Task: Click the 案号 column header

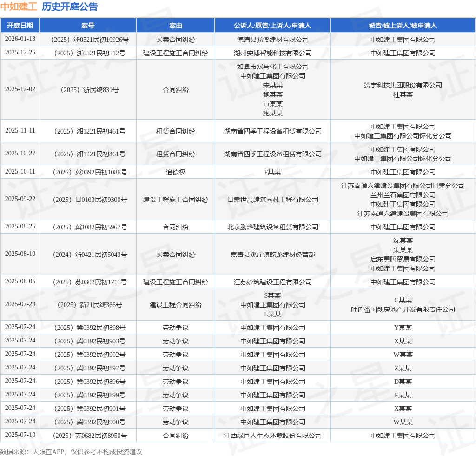Action: click(x=88, y=26)
